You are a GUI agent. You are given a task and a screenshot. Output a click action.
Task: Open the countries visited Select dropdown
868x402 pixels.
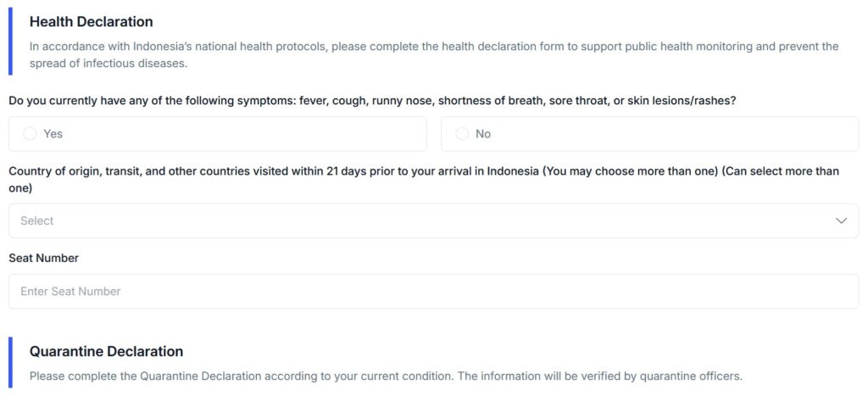pyautogui.click(x=433, y=221)
